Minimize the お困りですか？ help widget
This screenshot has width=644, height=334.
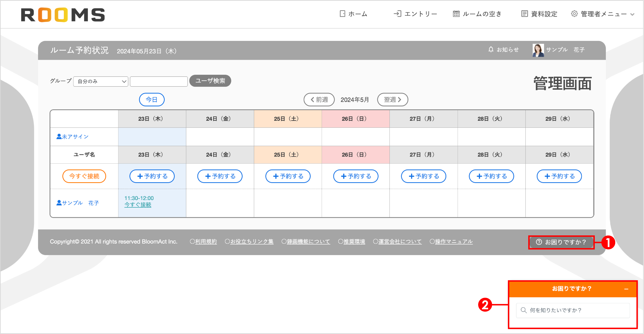(626, 289)
